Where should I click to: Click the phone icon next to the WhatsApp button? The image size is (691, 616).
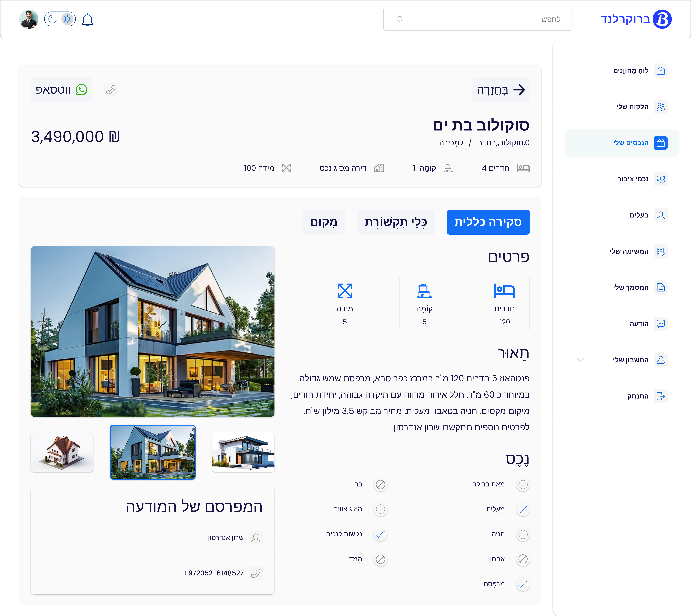[111, 89]
